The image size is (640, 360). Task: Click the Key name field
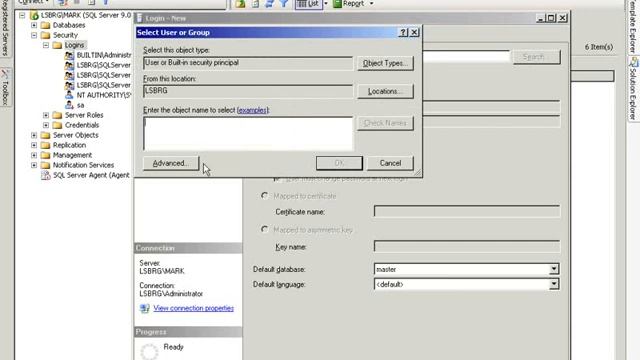pos(467,247)
